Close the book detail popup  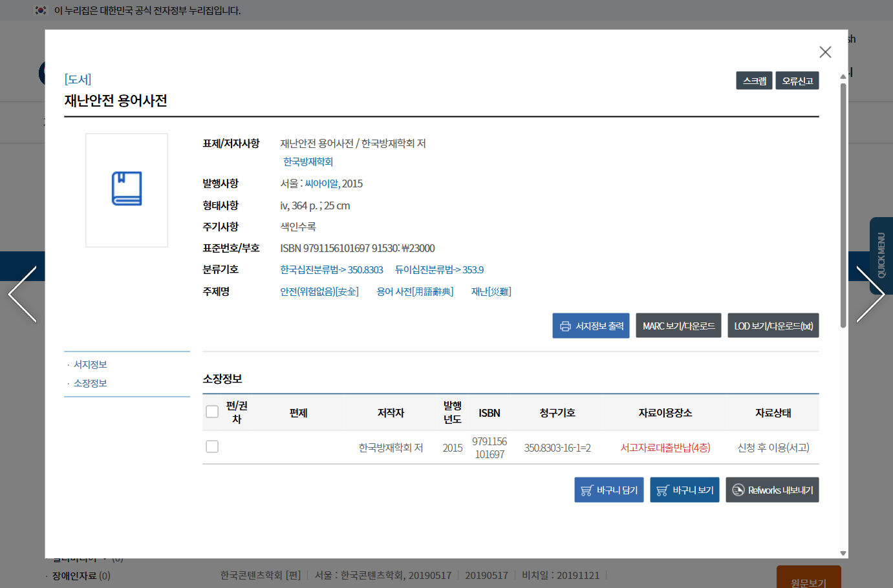coord(824,52)
